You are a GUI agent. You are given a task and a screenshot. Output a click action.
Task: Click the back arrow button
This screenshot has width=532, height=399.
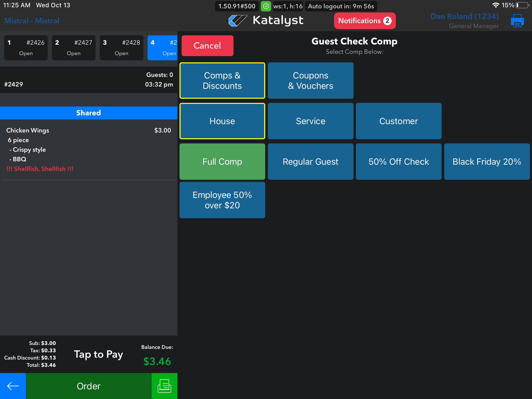(x=13, y=386)
